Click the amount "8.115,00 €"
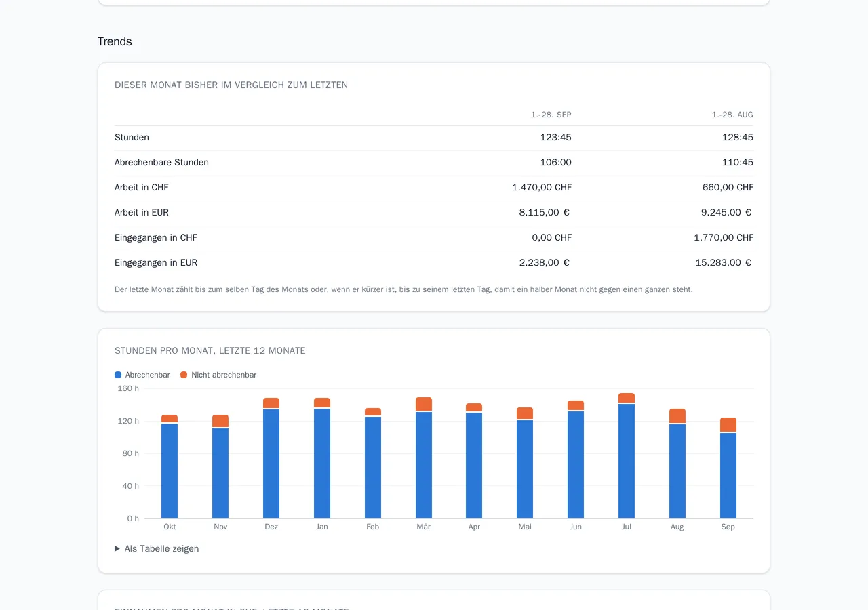 tap(545, 213)
